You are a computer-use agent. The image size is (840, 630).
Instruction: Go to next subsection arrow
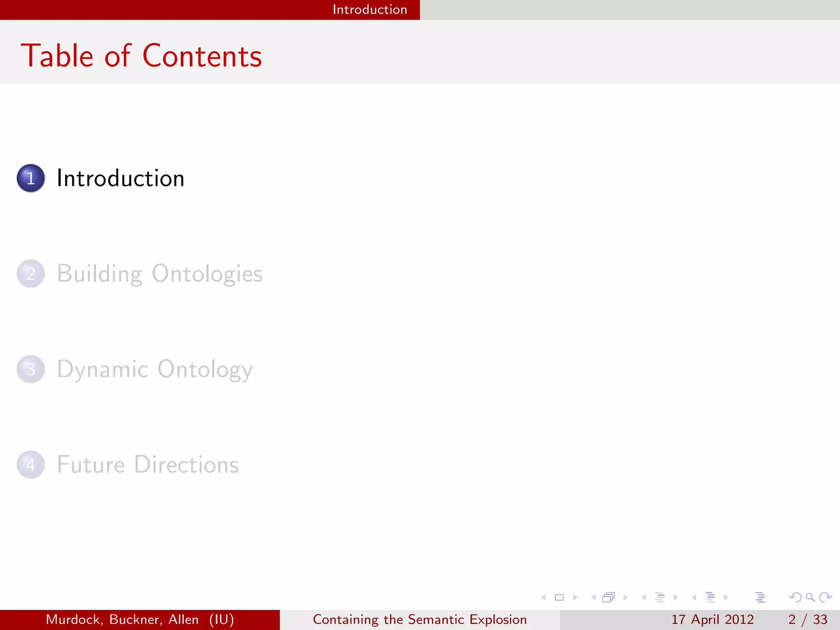click(676, 598)
